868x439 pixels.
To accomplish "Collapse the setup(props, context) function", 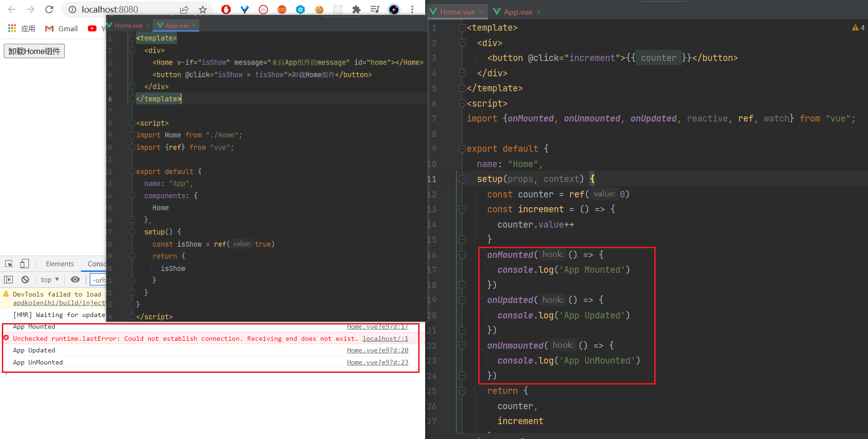I will (462, 179).
